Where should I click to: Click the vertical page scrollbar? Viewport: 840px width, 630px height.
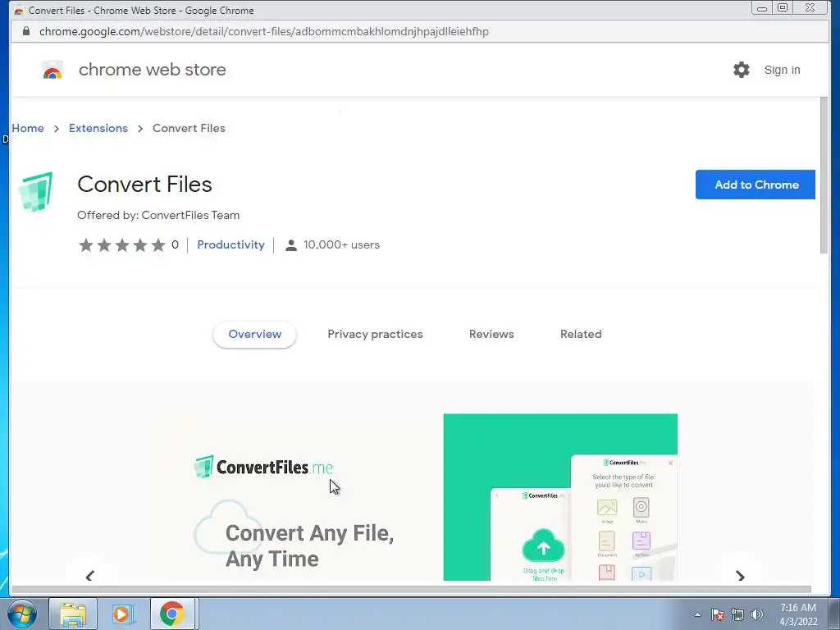pos(824,176)
